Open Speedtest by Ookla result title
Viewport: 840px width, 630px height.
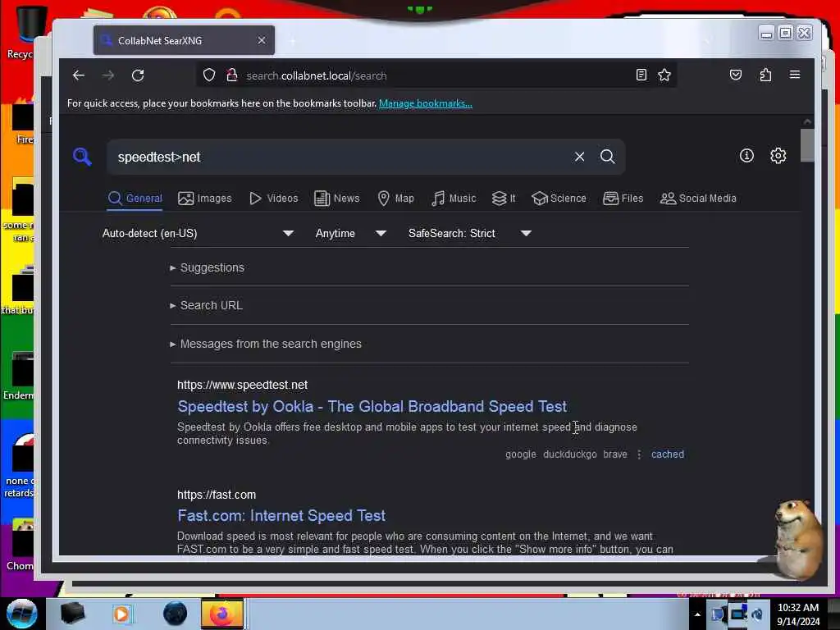pos(372,407)
